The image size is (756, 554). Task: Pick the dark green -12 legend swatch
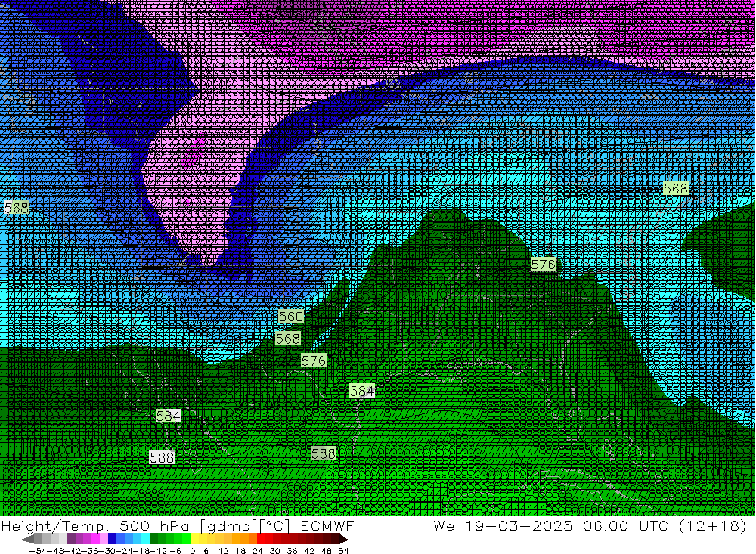pos(153,539)
